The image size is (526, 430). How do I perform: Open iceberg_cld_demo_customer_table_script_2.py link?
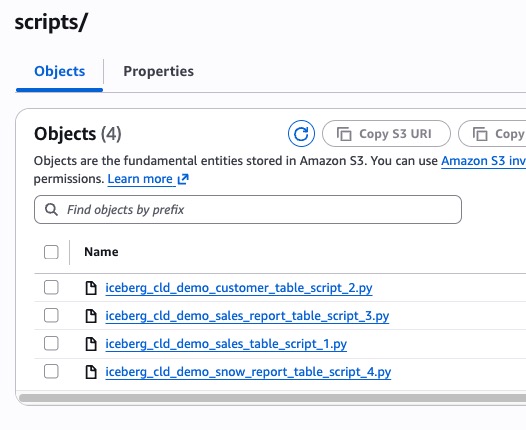point(239,288)
